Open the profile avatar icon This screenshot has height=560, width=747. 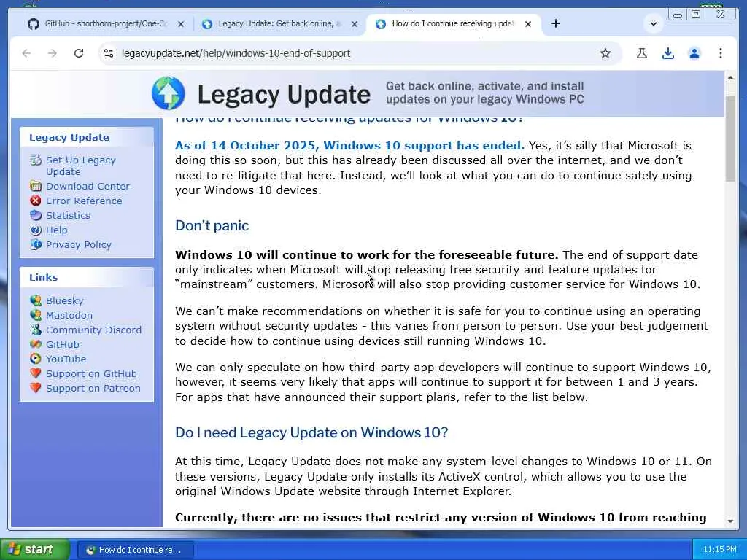coord(694,53)
